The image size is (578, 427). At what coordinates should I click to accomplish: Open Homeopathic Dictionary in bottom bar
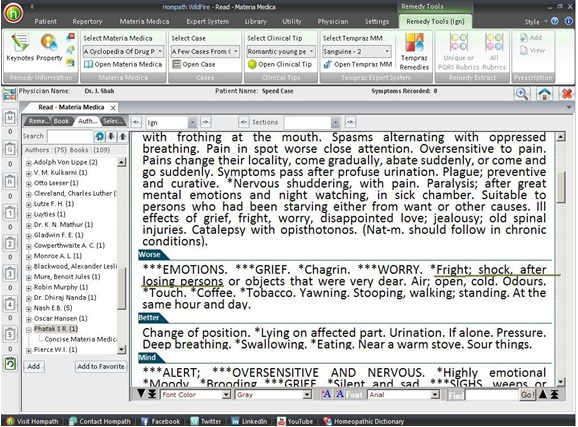coord(363,421)
